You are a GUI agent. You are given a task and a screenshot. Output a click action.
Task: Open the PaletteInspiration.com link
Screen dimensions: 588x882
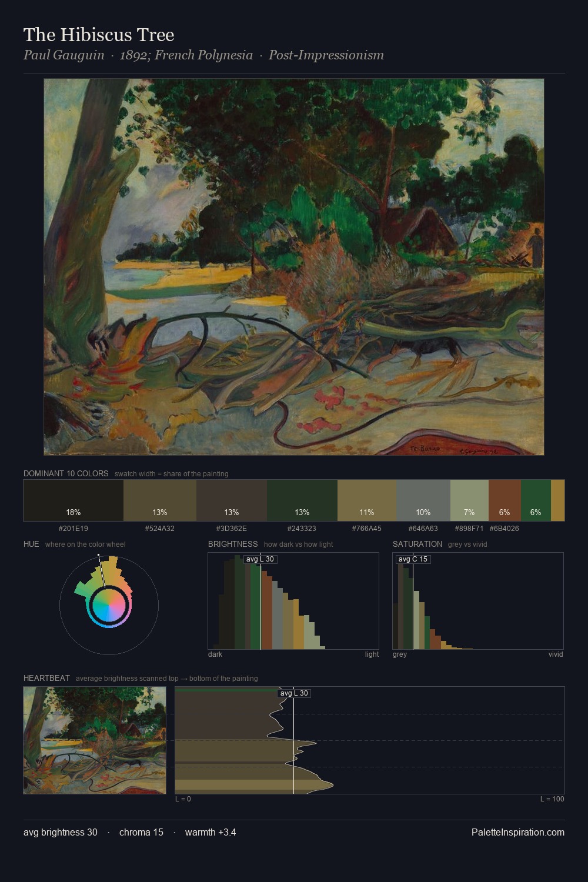coord(518,832)
